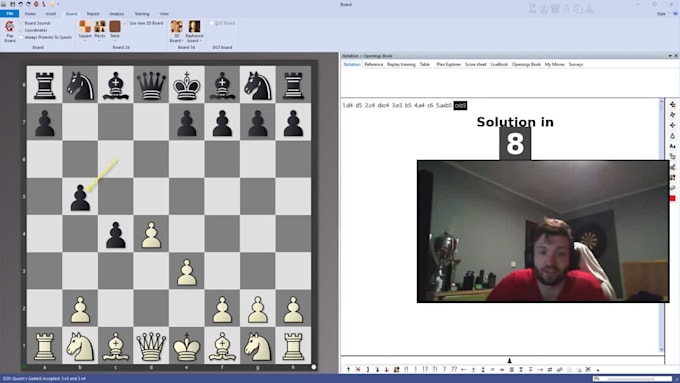Click the white queen on d1
Viewport: 680px width, 383px height.
coord(151,346)
